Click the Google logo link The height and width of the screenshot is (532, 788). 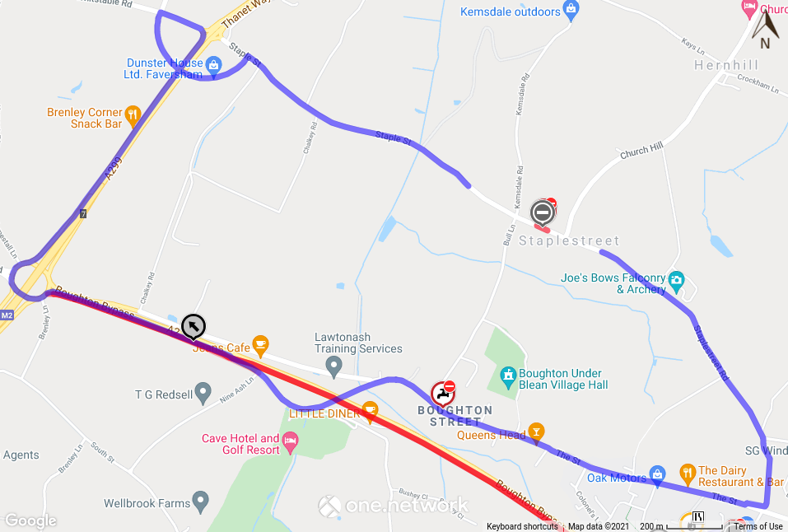click(x=30, y=520)
